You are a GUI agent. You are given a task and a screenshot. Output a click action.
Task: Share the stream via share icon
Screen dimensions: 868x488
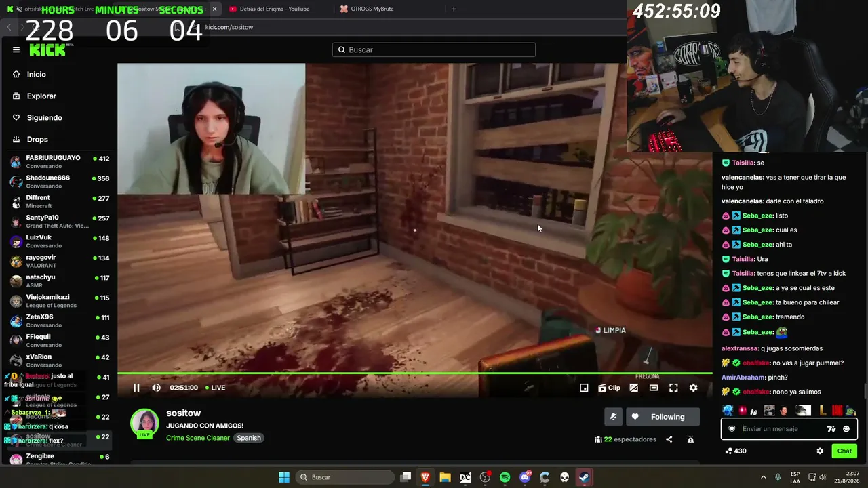[x=669, y=439]
